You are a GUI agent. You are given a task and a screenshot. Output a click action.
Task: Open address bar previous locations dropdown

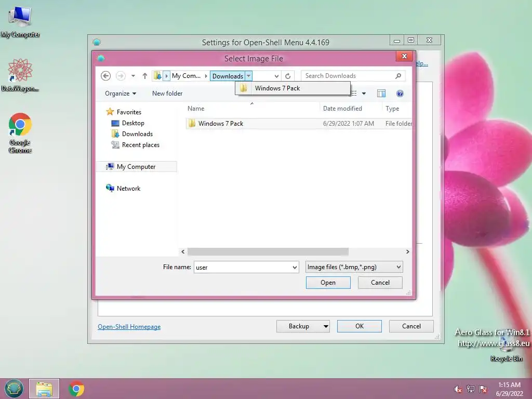276,76
